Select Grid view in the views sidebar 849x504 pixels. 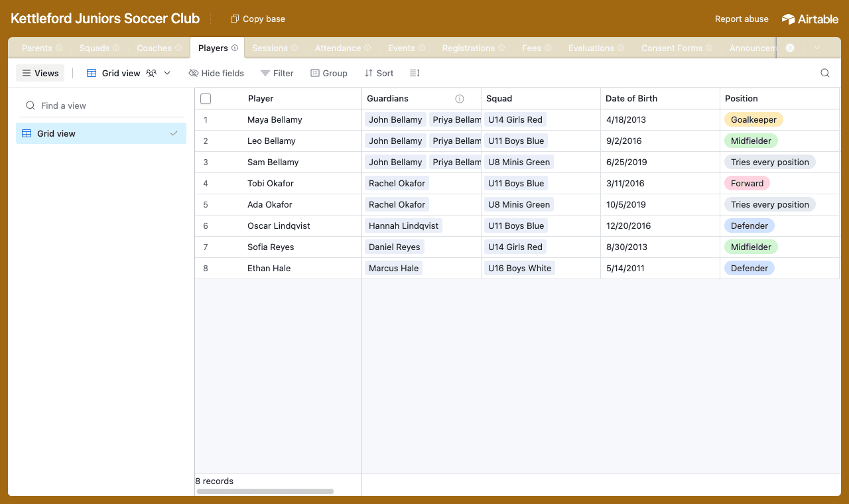[101, 133]
